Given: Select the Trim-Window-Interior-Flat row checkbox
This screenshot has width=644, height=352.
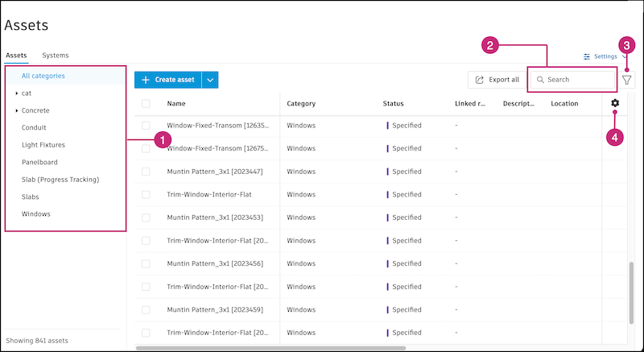Looking at the screenshot, I should click(146, 194).
